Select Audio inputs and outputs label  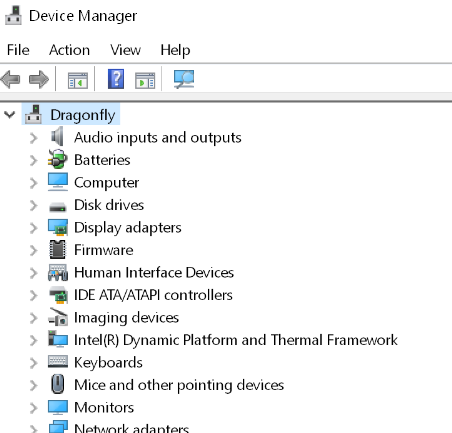(x=158, y=138)
